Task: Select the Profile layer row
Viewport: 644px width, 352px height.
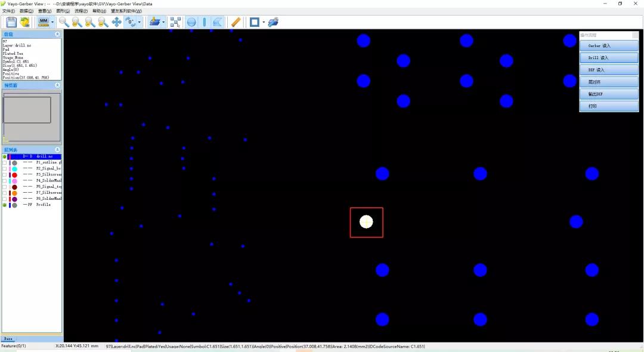Action: 32,205
